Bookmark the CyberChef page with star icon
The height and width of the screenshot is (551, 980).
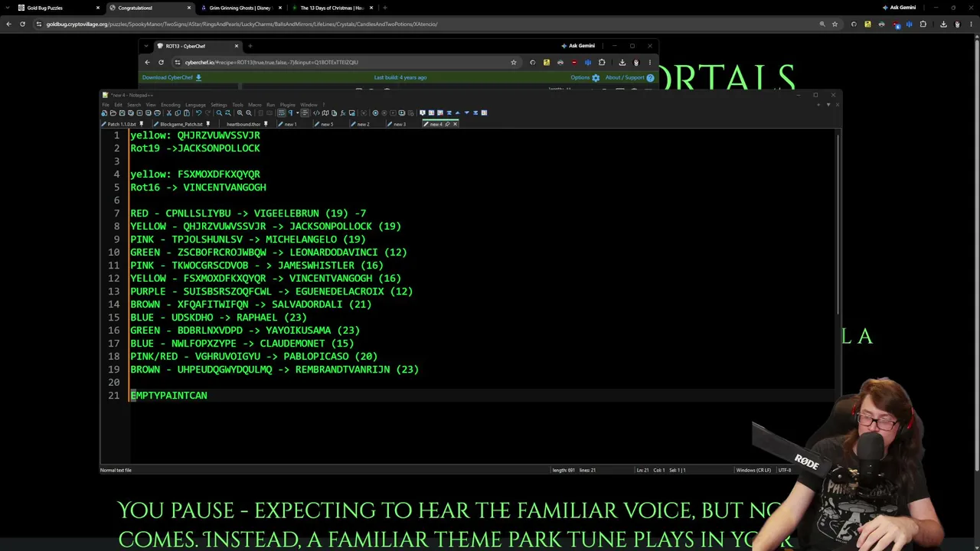click(514, 62)
